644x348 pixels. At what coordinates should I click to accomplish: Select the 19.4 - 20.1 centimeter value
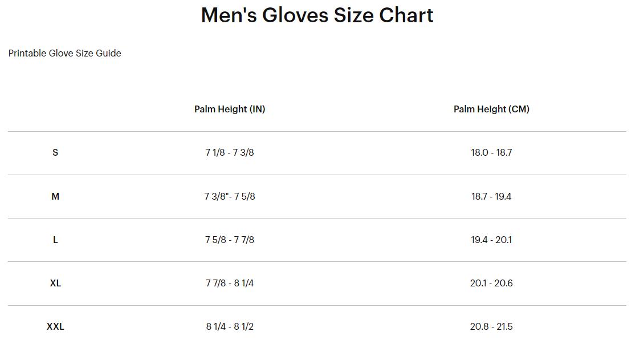[491, 240]
